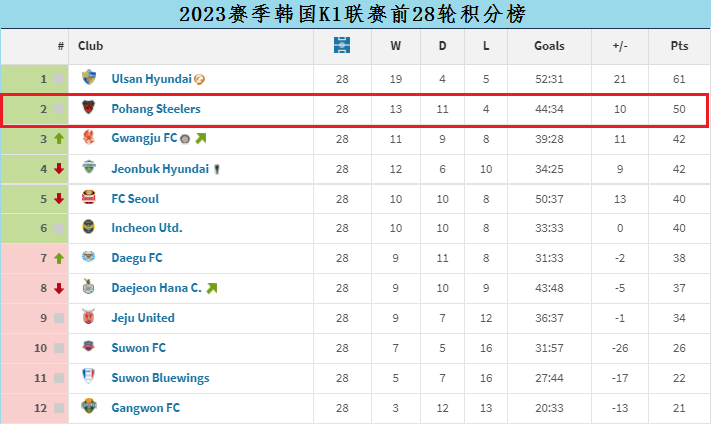Image resolution: width=711 pixels, height=424 pixels.
Task: Click the red down arrow on rank 4
Action: (x=59, y=169)
